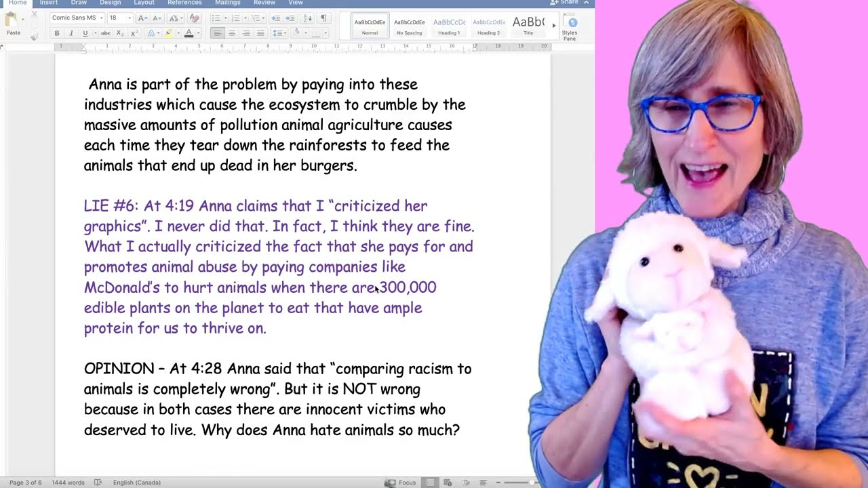Screen dimensions: 868x488
Task: Switch to the Insert tab
Action: pyautogui.click(x=49, y=3)
